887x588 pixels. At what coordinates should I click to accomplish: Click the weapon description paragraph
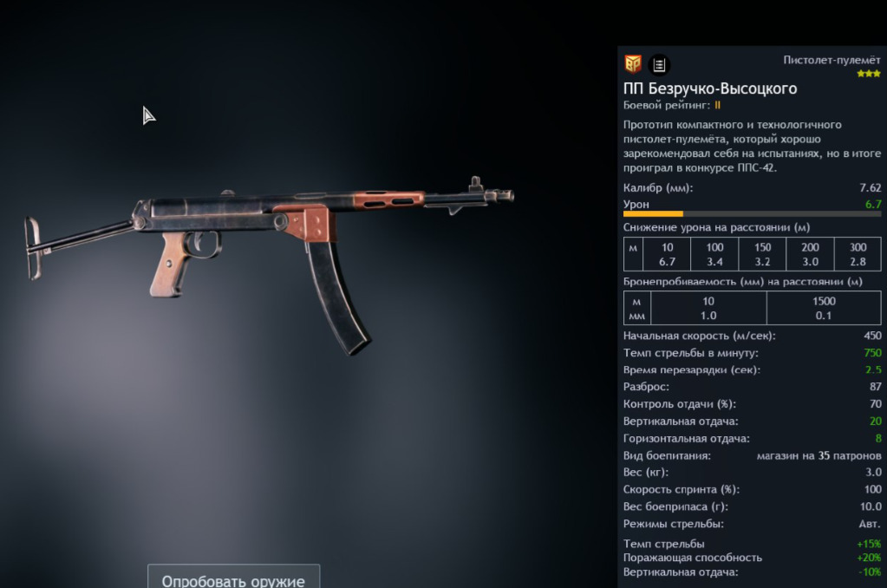752,146
